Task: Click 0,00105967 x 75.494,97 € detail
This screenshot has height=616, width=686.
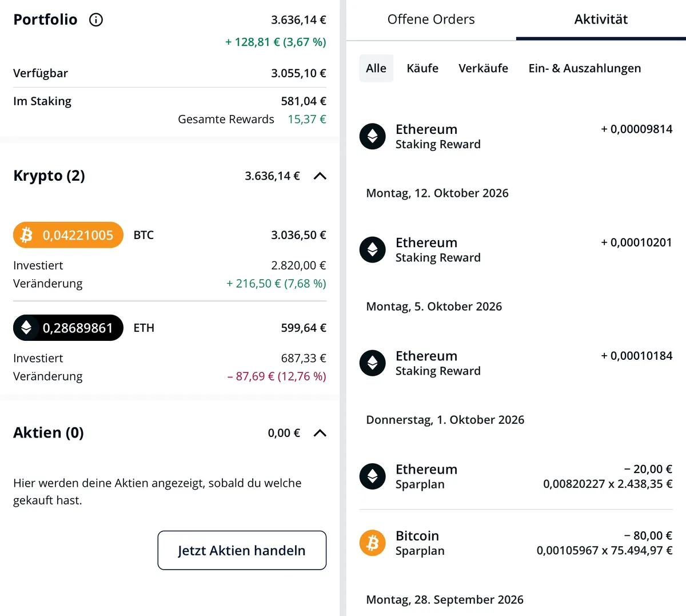Action: click(x=604, y=551)
